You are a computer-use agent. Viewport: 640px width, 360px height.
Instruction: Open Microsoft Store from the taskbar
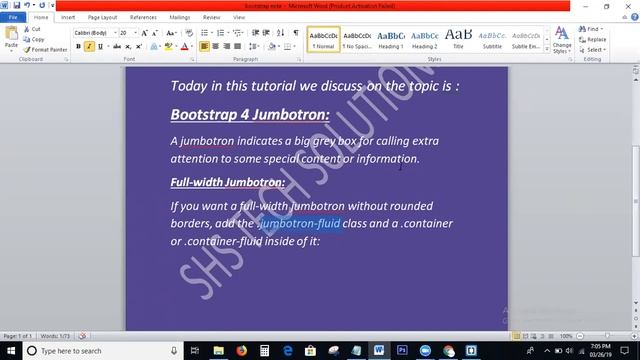tap(310, 351)
